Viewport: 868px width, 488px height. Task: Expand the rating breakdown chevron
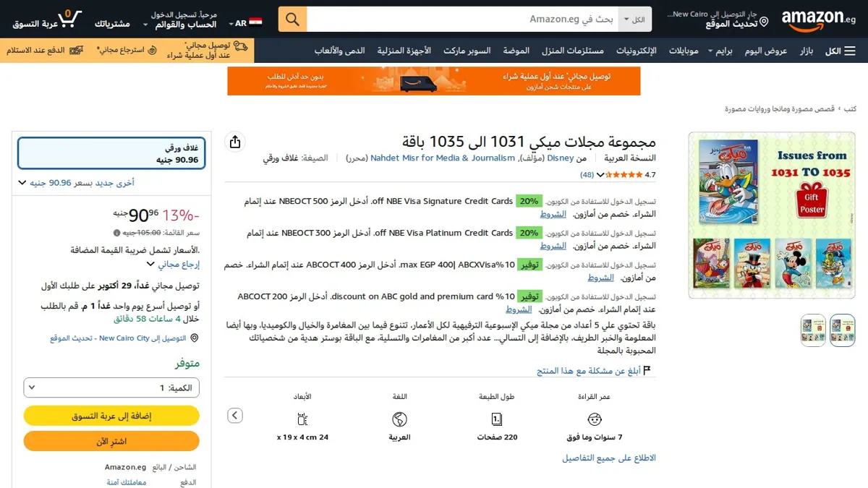600,175
